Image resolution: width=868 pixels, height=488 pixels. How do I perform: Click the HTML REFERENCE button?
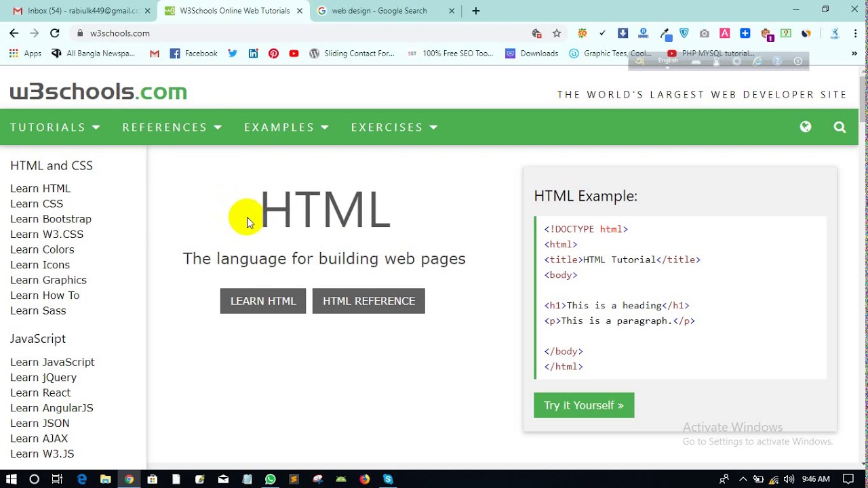click(x=369, y=301)
